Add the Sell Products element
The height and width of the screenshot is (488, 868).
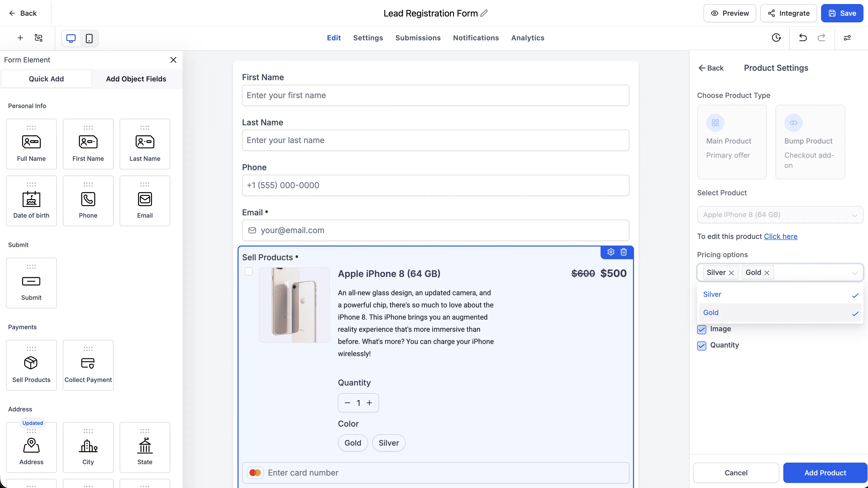tap(31, 365)
